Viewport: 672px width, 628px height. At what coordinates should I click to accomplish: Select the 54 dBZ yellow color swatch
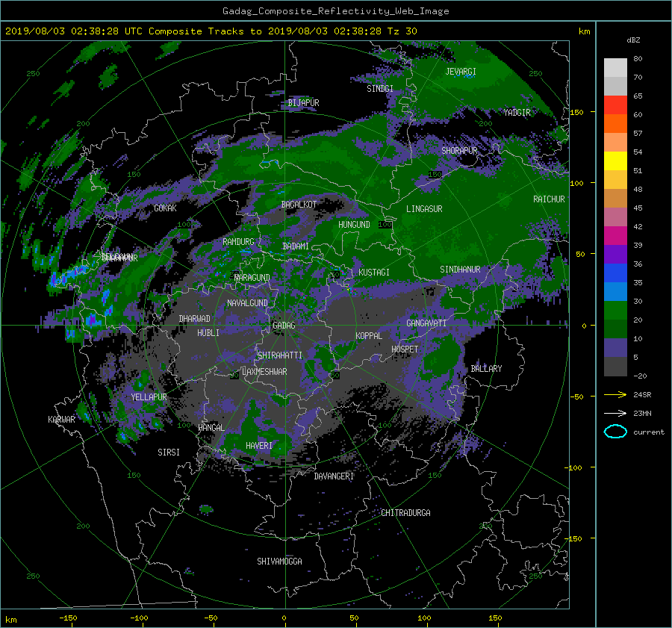(x=615, y=161)
